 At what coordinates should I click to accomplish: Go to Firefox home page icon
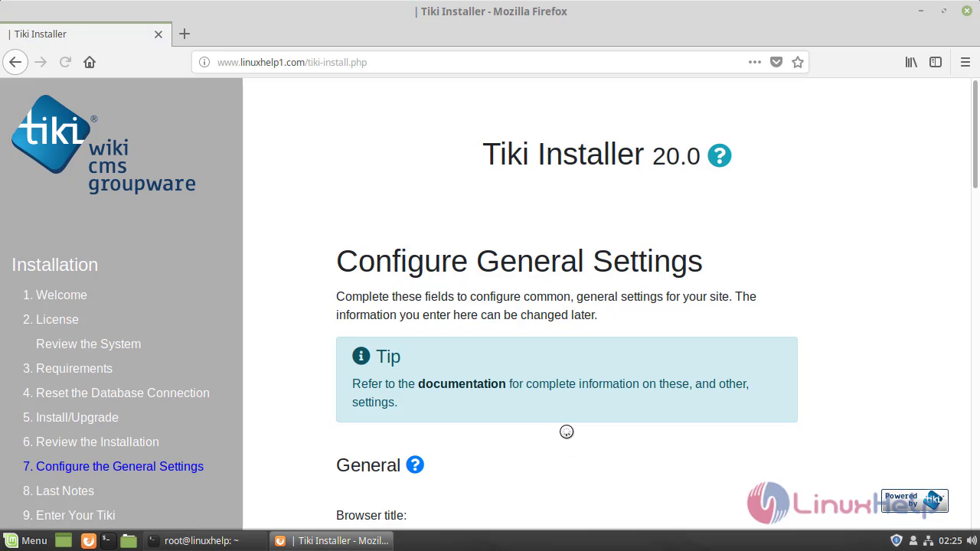(90, 62)
